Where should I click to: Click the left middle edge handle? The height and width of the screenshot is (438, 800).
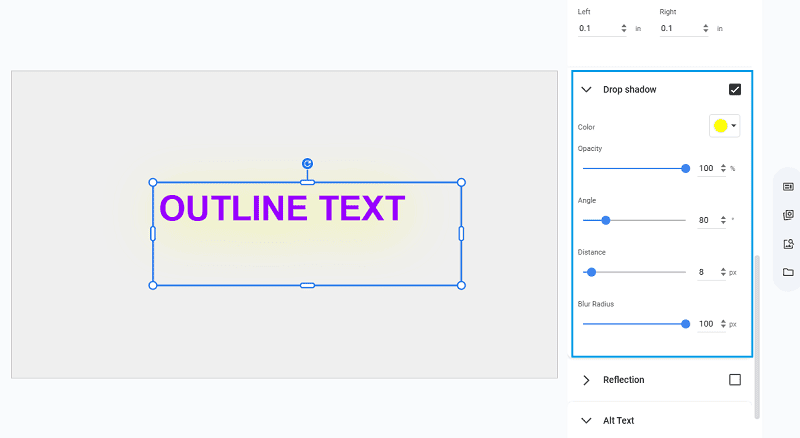pyautogui.click(x=153, y=234)
